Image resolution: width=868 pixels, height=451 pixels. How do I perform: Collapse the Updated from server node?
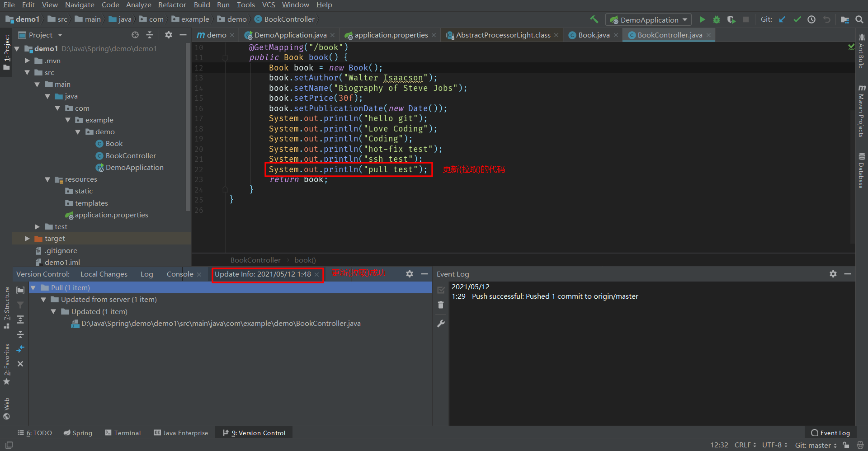click(x=43, y=300)
